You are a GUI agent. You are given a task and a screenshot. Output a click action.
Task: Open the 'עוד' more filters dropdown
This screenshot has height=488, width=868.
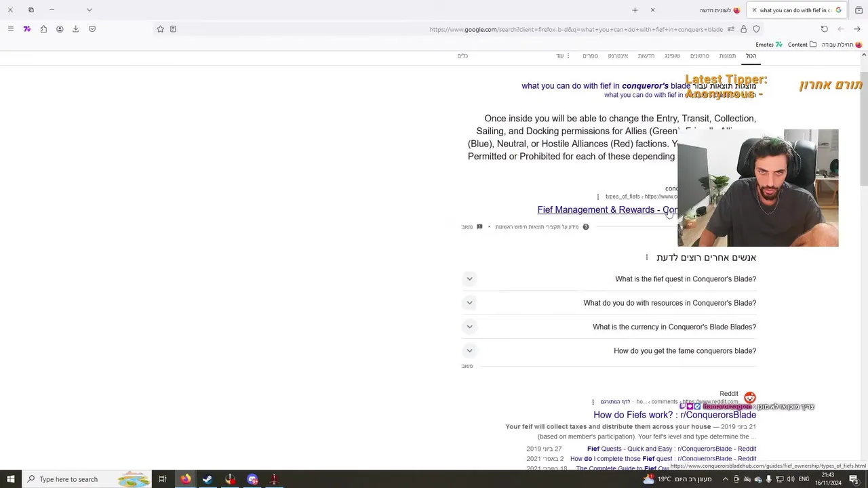tap(563, 56)
